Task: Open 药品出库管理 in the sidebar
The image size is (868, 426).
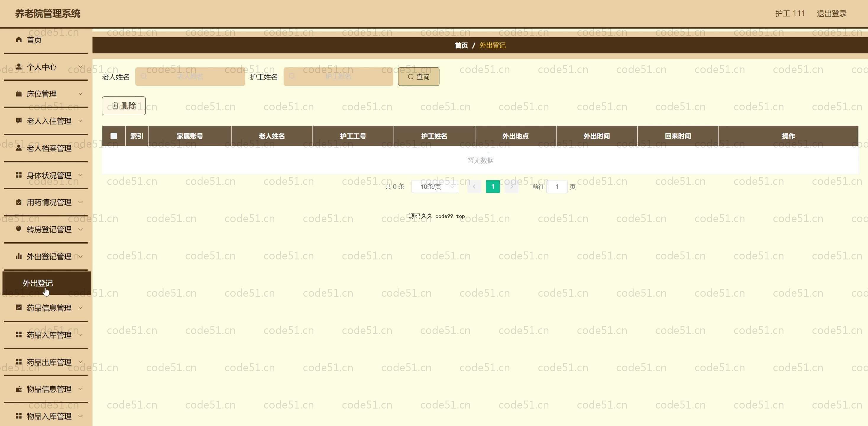Action: click(46, 362)
